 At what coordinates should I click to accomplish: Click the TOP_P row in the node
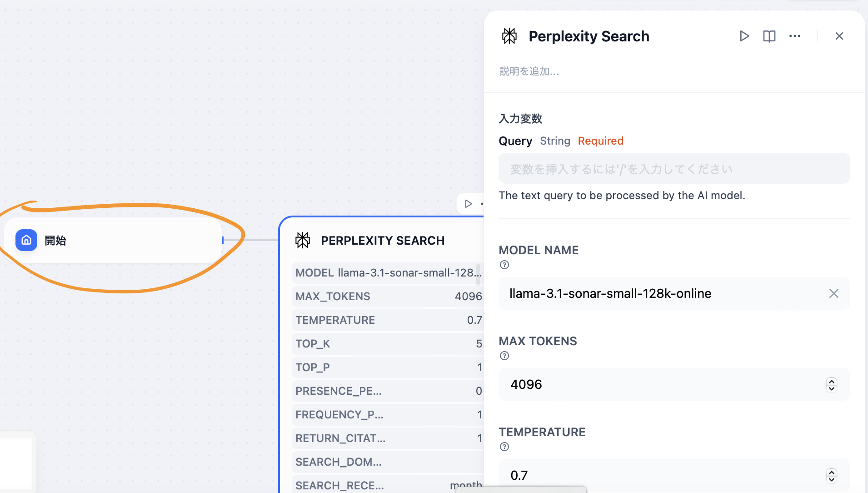pos(388,367)
